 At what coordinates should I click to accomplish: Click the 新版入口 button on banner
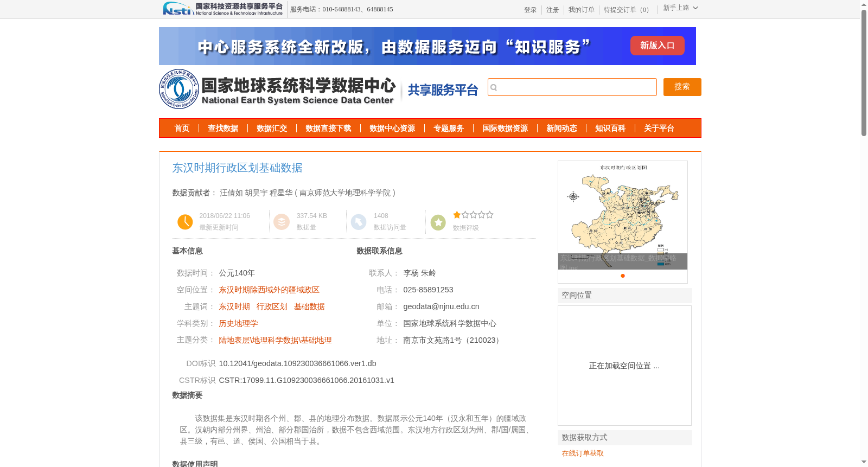pyautogui.click(x=657, y=46)
